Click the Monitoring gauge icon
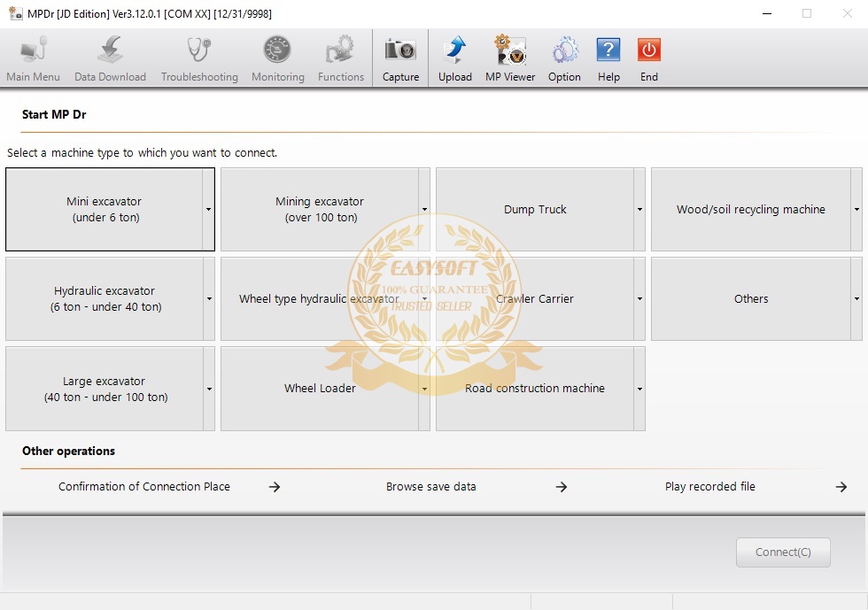This screenshot has width=868, height=610. coord(277,50)
